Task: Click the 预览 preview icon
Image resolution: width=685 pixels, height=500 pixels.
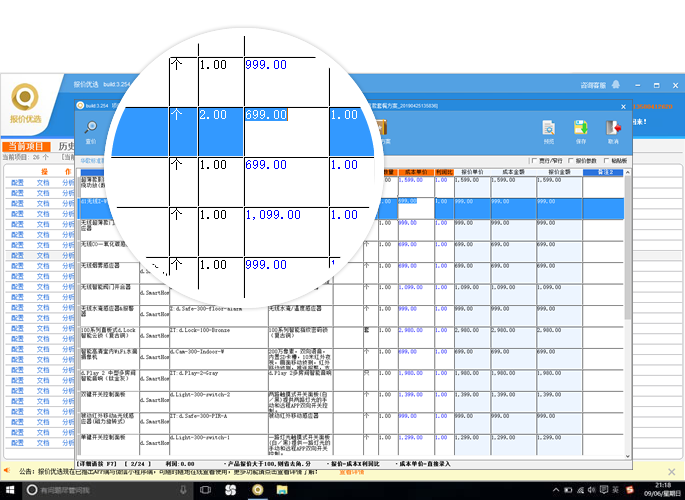Action: tap(548, 128)
